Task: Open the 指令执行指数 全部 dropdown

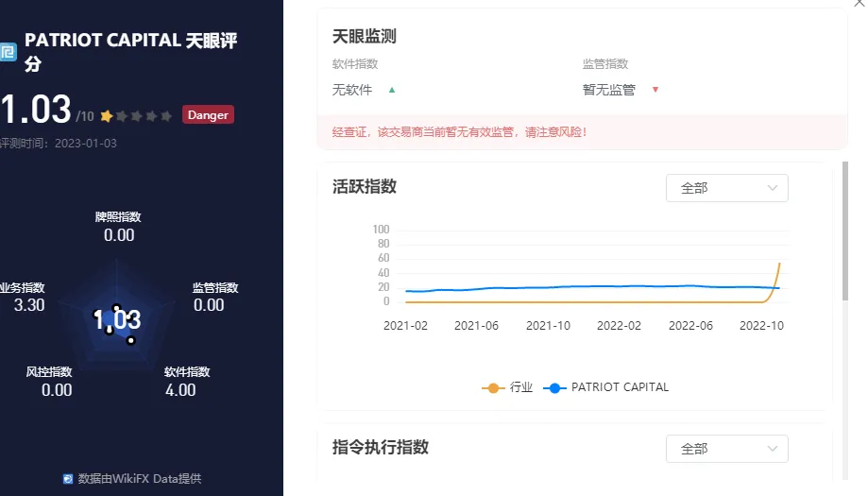Action: tap(727, 449)
